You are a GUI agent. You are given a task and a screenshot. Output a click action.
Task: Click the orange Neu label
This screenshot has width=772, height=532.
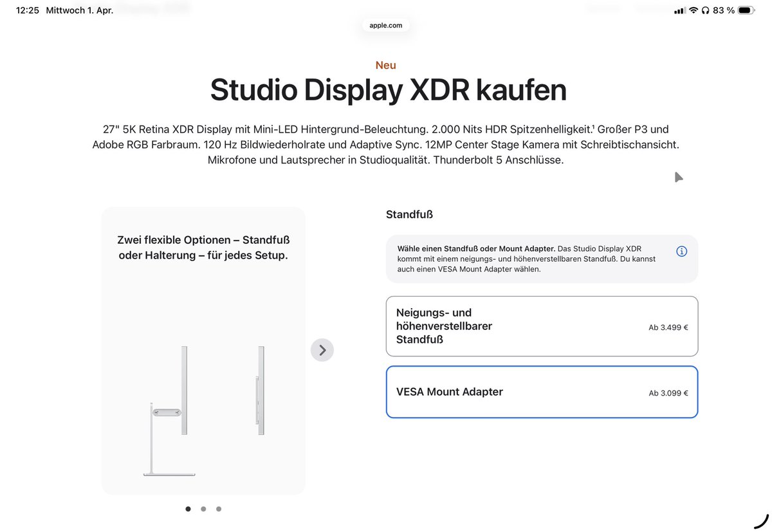(x=386, y=65)
